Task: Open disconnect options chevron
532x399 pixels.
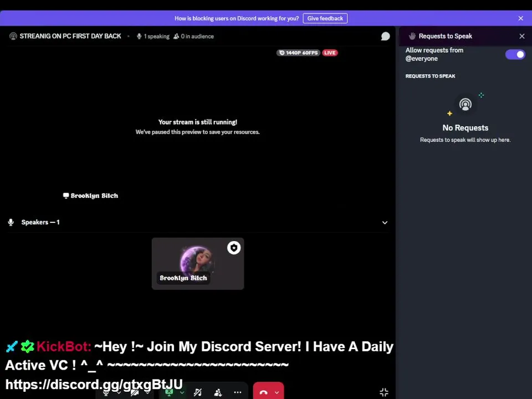Action: tap(277, 393)
